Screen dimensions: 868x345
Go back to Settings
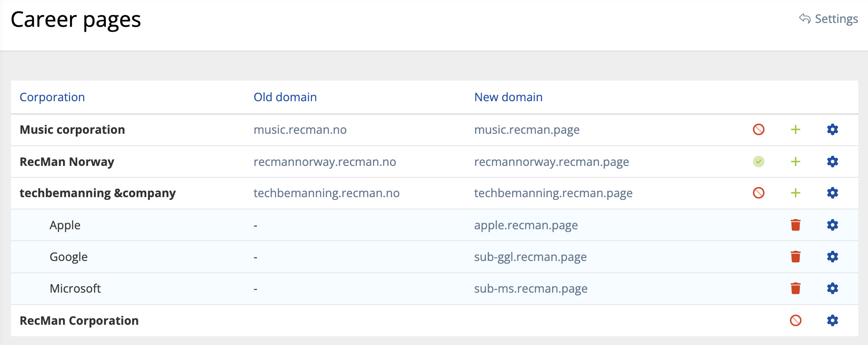click(x=828, y=19)
